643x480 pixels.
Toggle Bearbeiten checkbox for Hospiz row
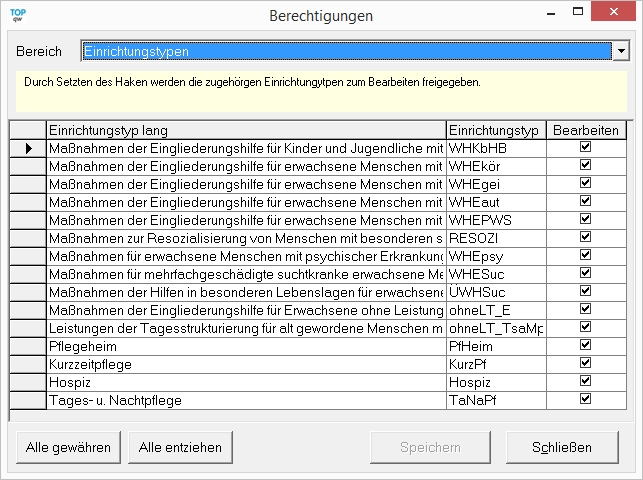pos(586,382)
